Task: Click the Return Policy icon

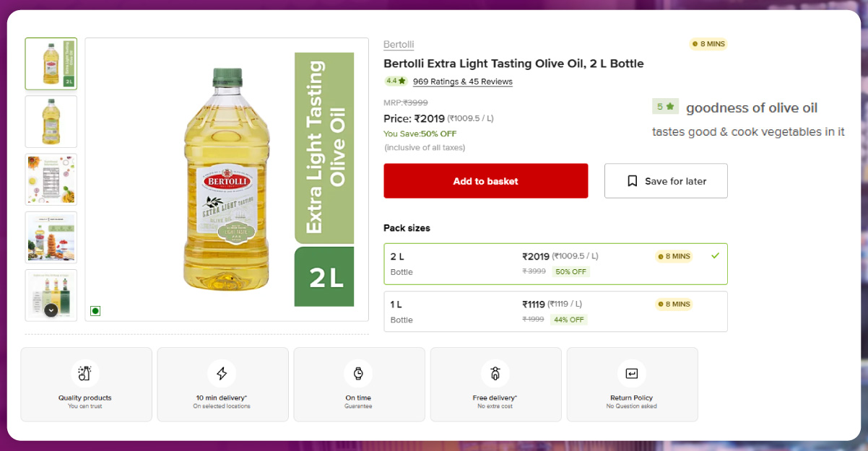Action: click(x=632, y=373)
